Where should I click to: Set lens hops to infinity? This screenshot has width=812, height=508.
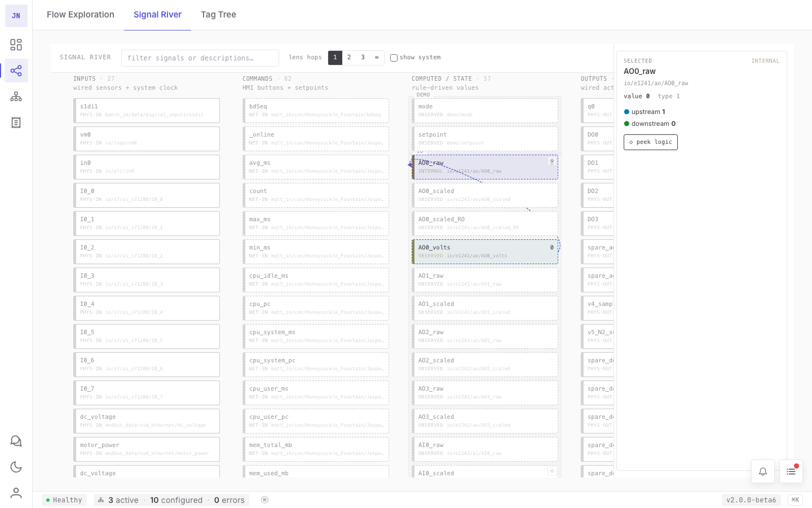click(x=377, y=58)
